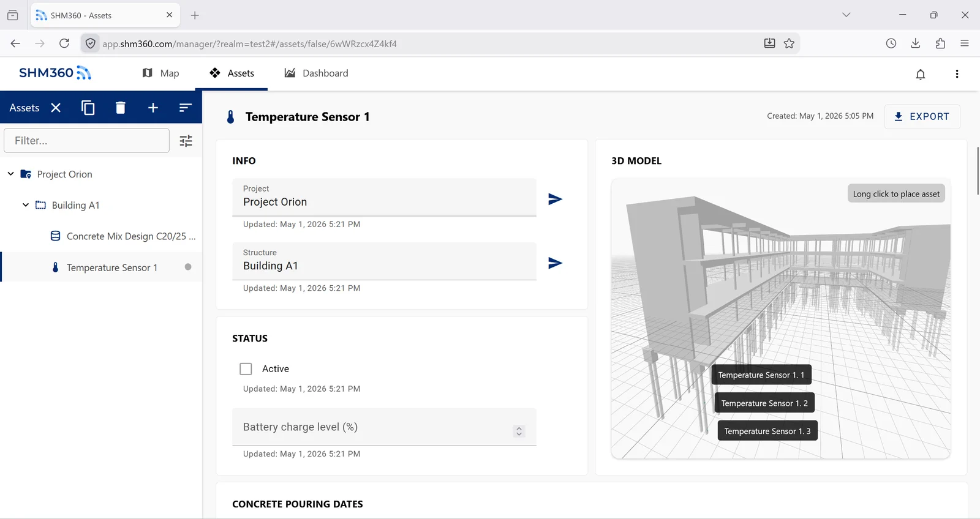
Task: Open the asset sort options
Action: click(186, 108)
